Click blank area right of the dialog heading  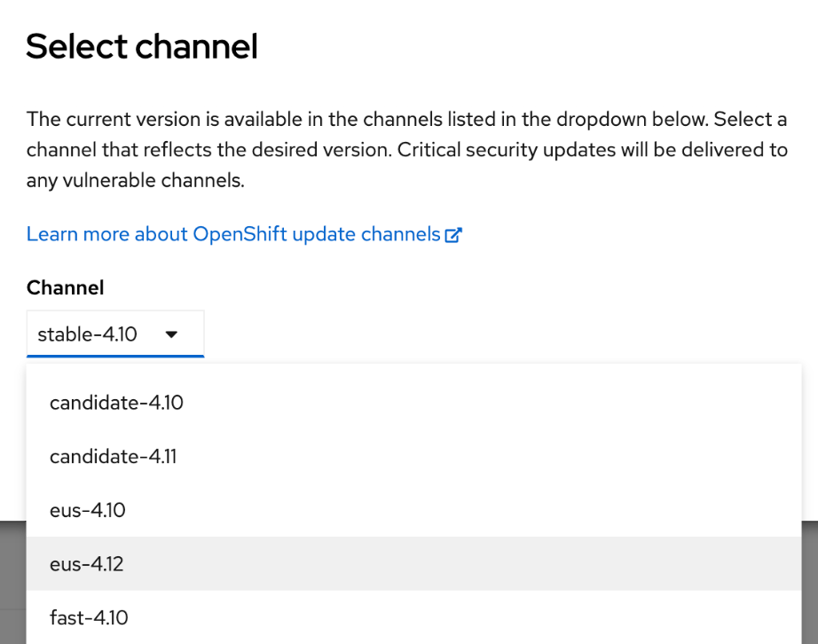click(532, 46)
